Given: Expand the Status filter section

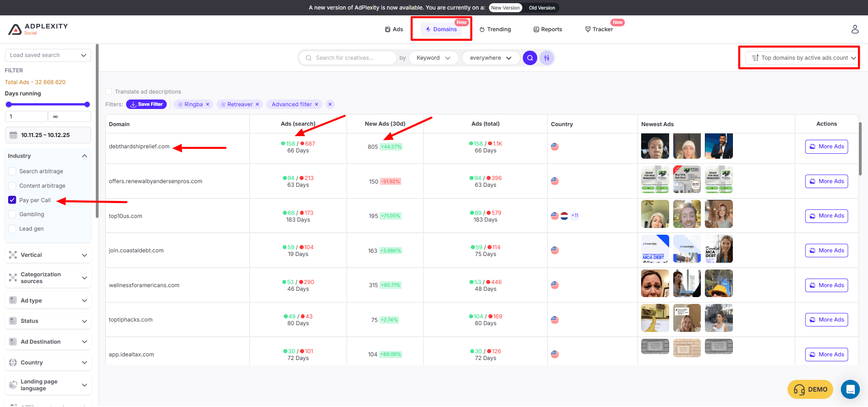Looking at the screenshot, I should [x=84, y=321].
